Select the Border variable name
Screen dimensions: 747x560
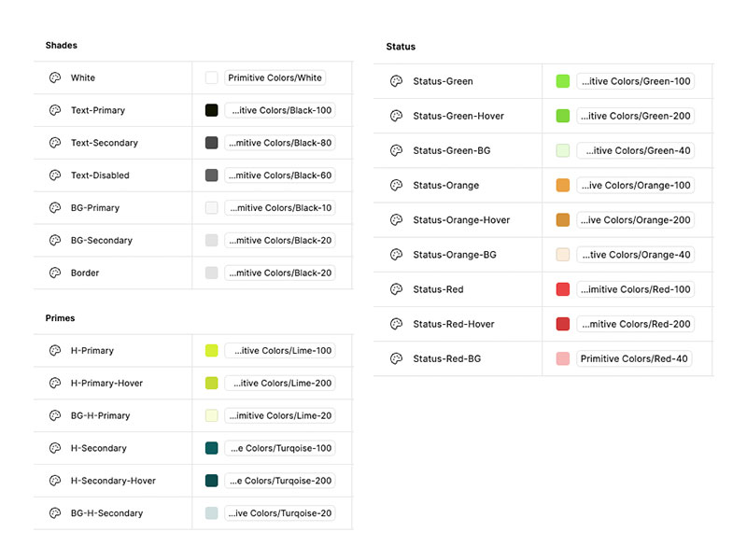(x=85, y=273)
